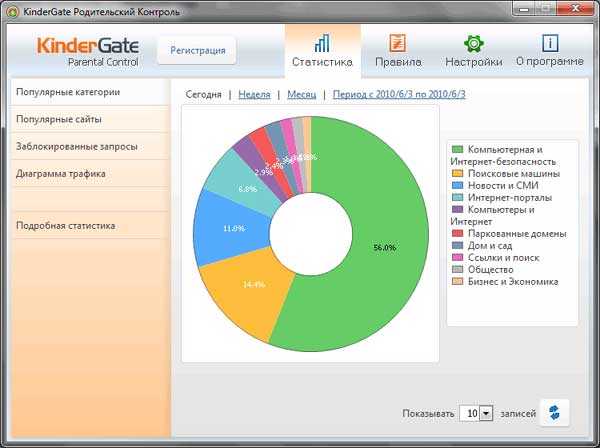Screen dimensions: 600x448
Task: Click the orange Поисковые машины legend swatch
Action: click(457, 173)
